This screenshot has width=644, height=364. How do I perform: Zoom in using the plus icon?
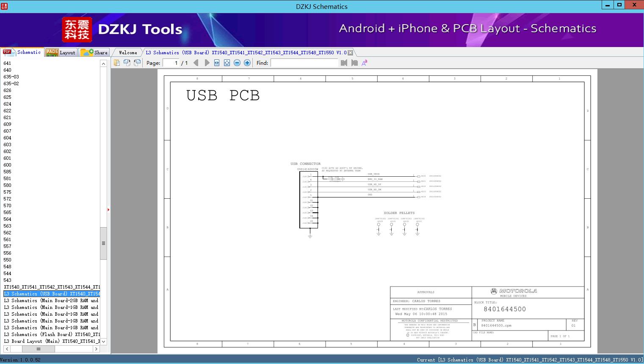[247, 62]
